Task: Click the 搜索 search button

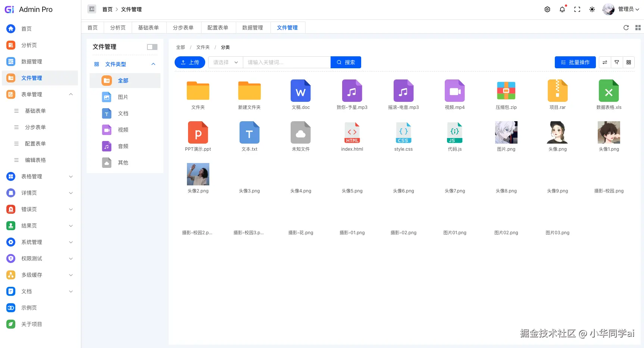Action: (x=346, y=62)
